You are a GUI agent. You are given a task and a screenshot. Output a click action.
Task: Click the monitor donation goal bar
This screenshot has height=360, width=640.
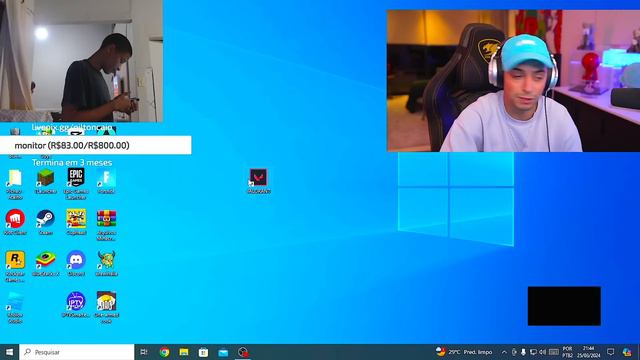click(96, 145)
